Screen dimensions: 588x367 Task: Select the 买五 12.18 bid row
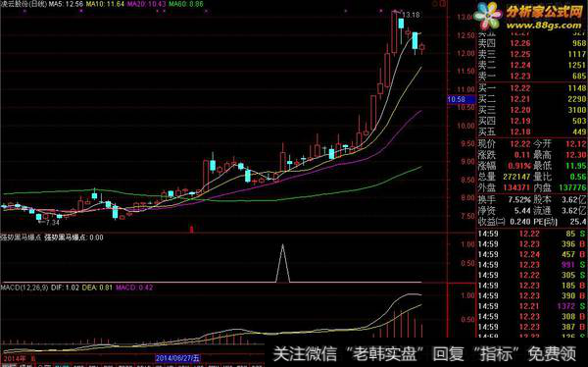tap(532, 131)
